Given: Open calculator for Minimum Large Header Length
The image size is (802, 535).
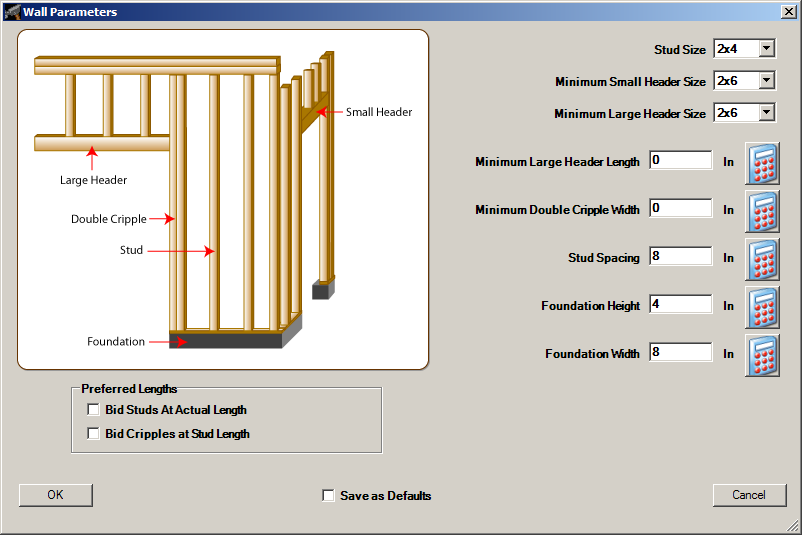Looking at the screenshot, I should tap(762, 164).
